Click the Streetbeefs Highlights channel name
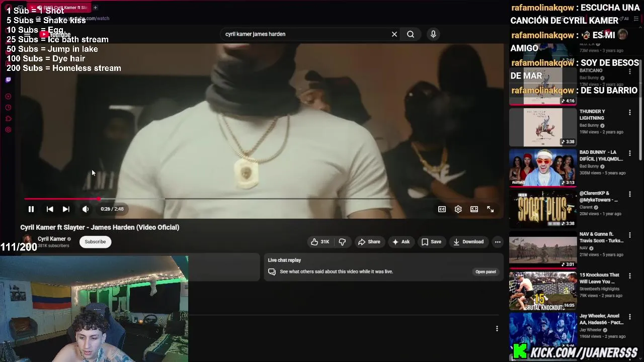The height and width of the screenshot is (362, 644). click(601, 289)
